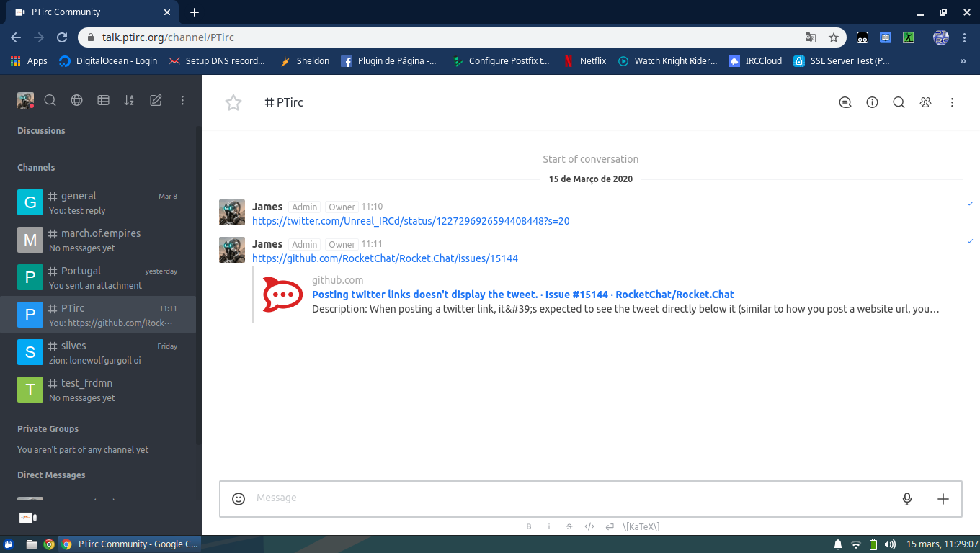Start an audio message with the microphone icon

(x=906, y=498)
